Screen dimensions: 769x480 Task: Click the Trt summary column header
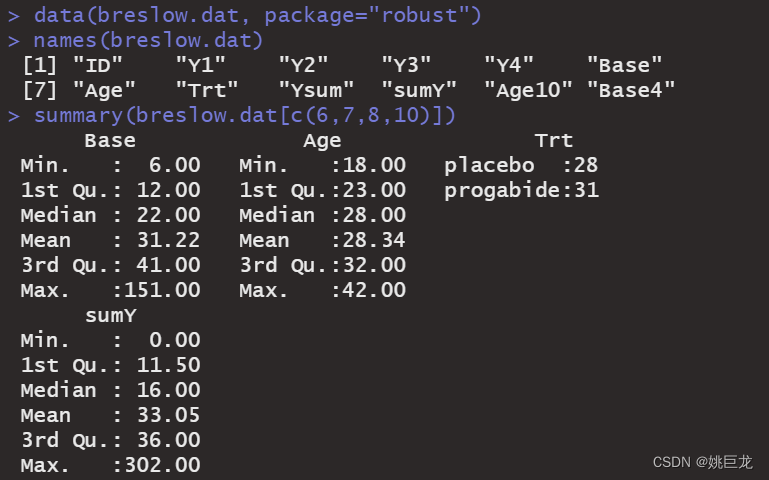click(554, 141)
